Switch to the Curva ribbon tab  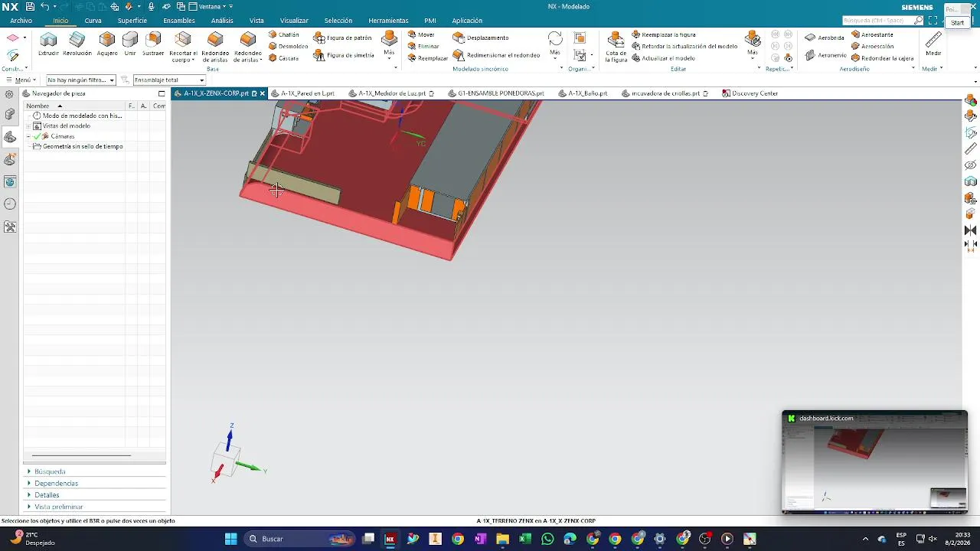pyautogui.click(x=93, y=21)
